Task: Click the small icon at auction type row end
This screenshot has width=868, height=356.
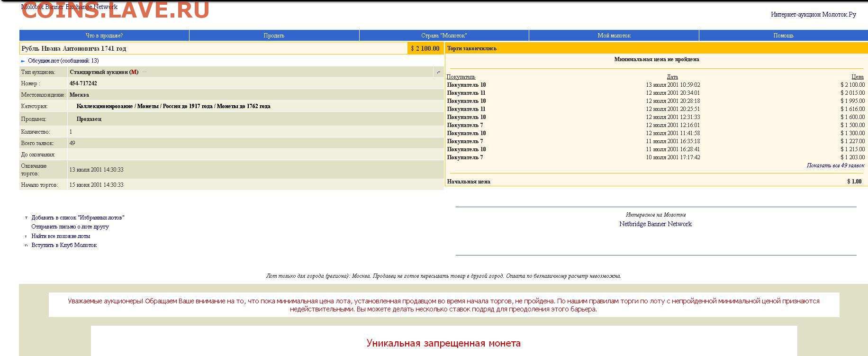Action: [x=438, y=73]
